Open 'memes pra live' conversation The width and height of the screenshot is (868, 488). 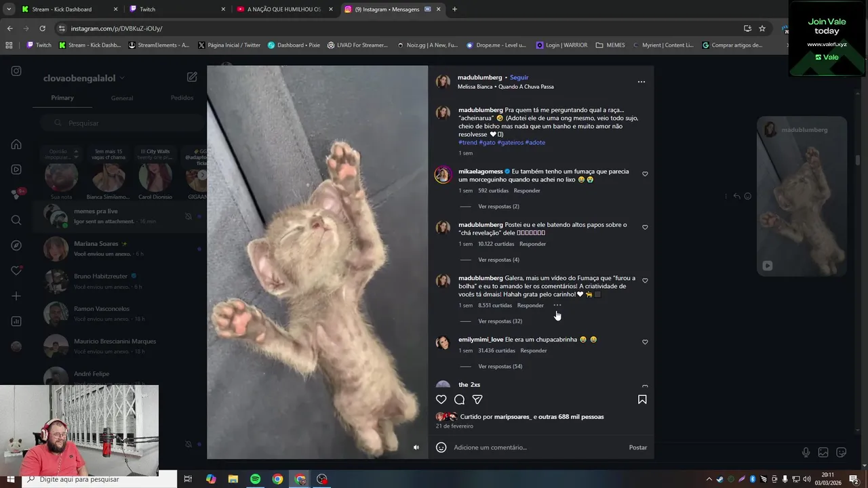(119, 216)
